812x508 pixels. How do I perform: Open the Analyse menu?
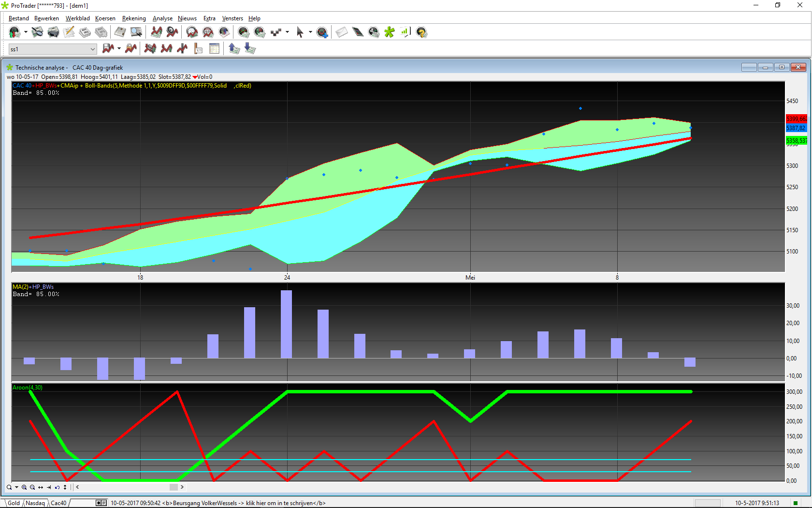point(162,18)
